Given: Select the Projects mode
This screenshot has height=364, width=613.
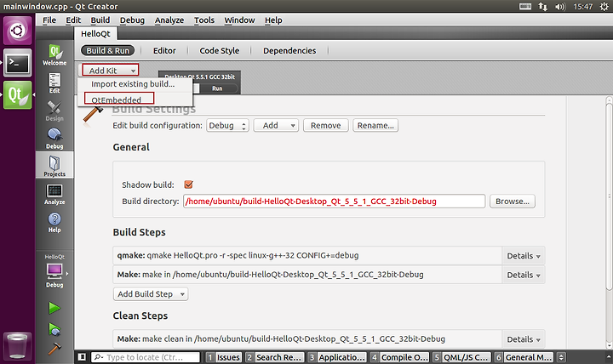Looking at the screenshot, I should pos(54,166).
